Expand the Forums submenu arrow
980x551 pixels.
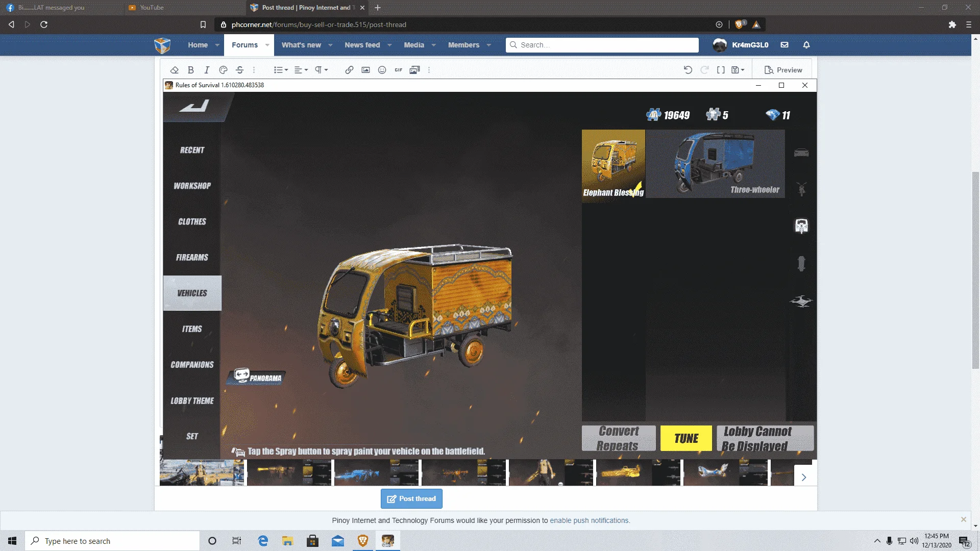[x=267, y=45]
